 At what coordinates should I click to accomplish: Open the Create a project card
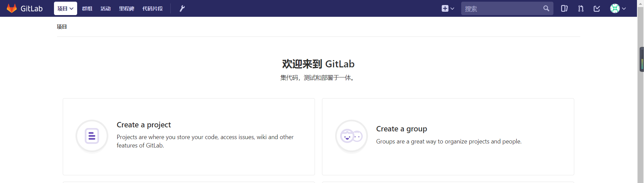click(189, 137)
